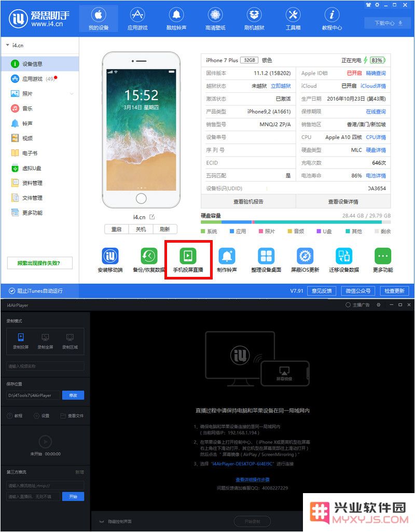Open 资料管理 in sidebar

[40, 183]
